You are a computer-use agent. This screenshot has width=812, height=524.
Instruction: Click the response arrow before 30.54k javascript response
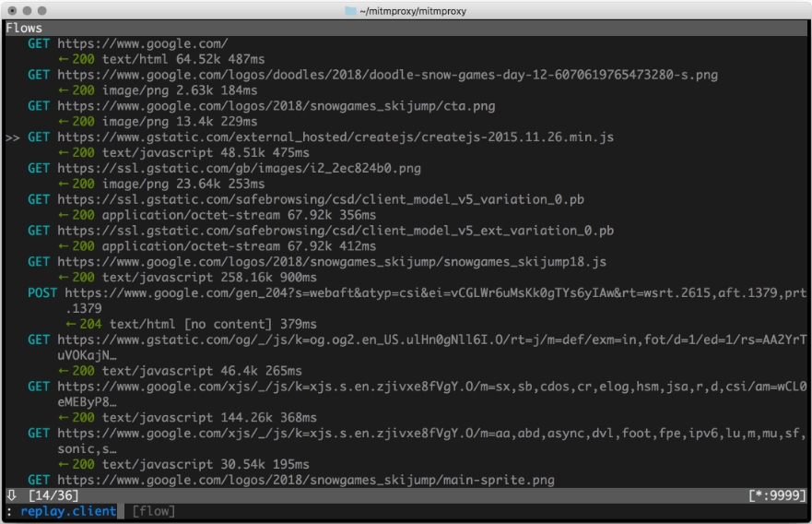(x=64, y=465)
